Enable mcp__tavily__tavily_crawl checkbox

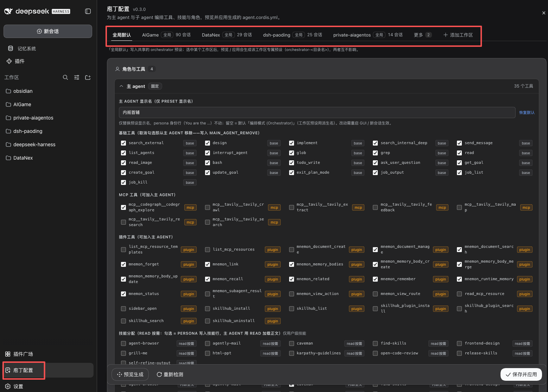tap(208, 207)
